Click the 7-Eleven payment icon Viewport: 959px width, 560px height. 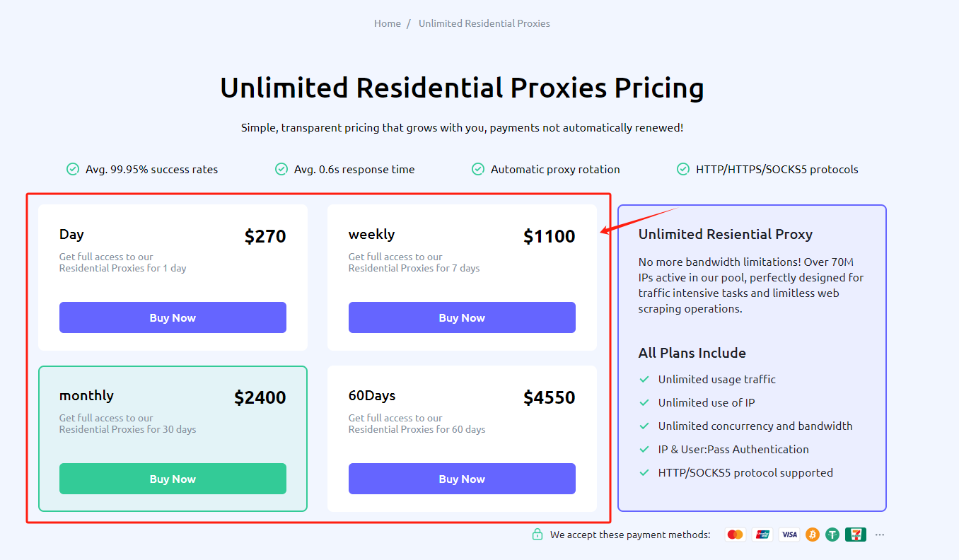pos(856,535)
